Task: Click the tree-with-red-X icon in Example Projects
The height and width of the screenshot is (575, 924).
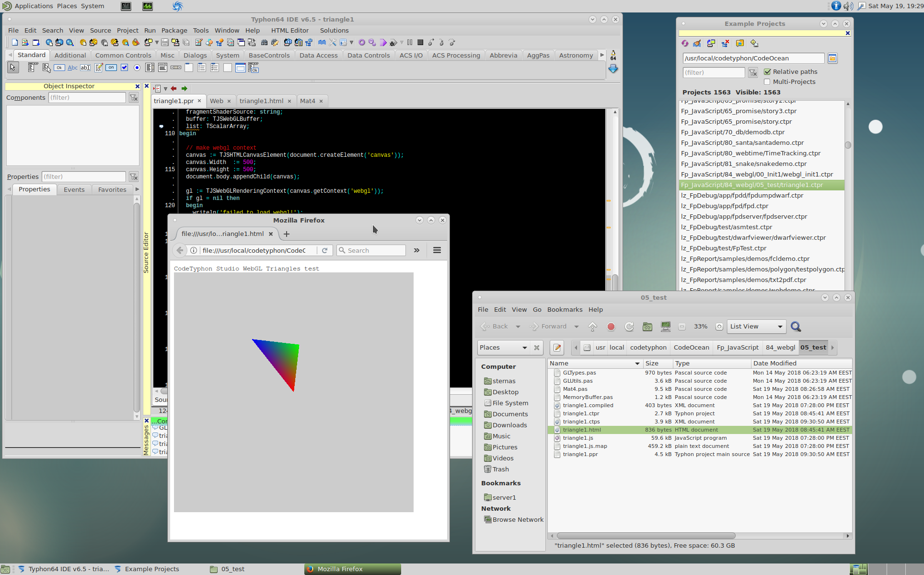Action: (x=726, y=43)
